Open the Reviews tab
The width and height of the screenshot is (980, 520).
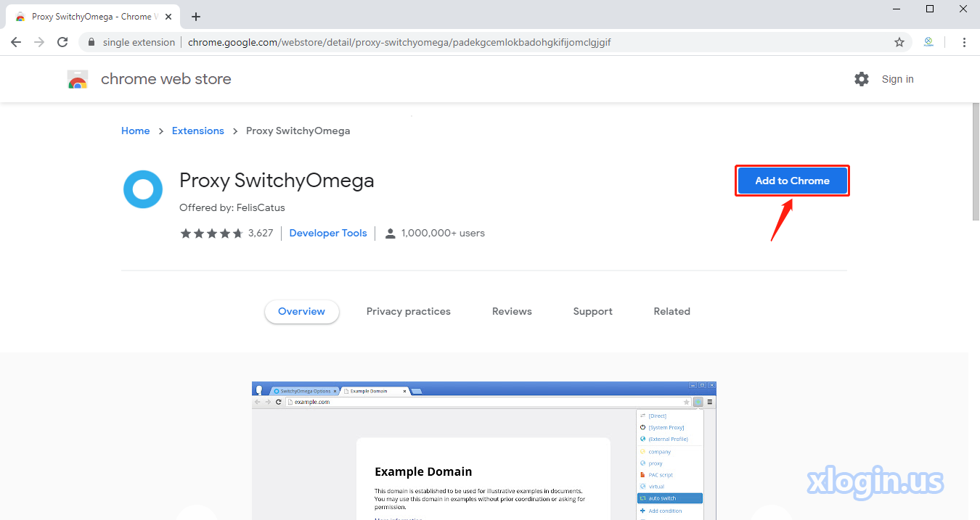pyautogui.click(x=512, y=311)
